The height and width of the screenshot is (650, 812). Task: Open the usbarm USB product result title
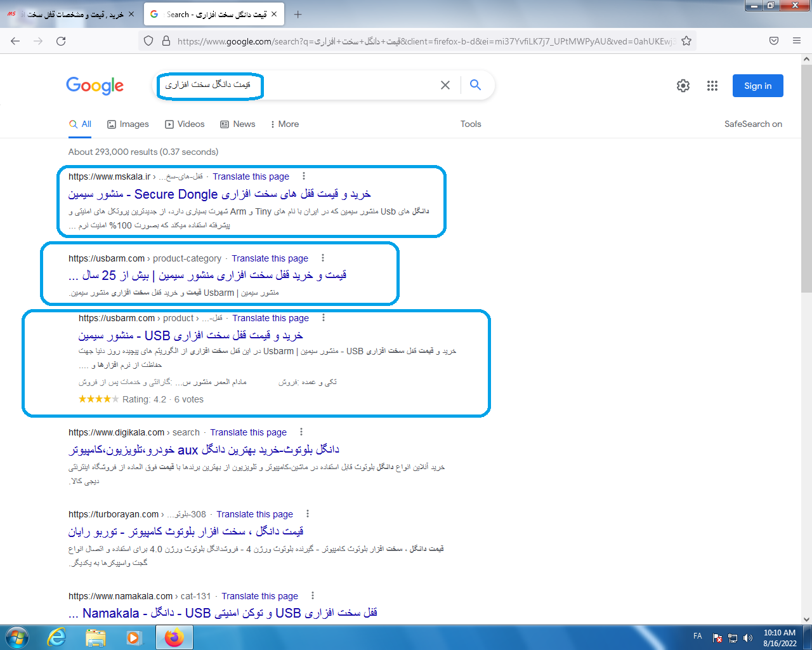[x=190, y=336]
